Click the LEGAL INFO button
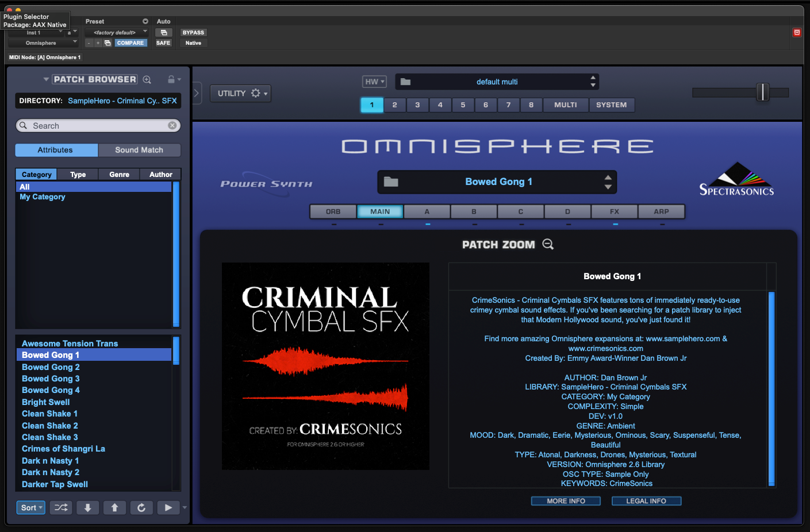The image size is (810, 532). (646, 501)
